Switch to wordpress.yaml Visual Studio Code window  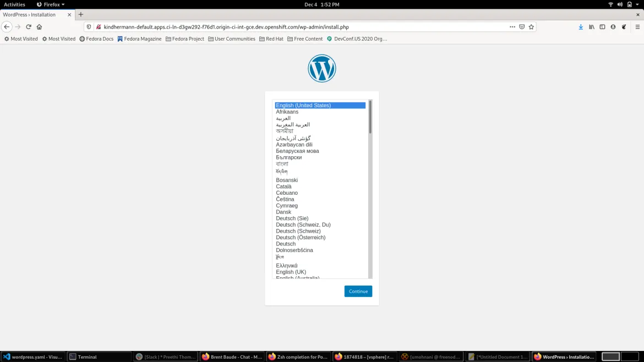[33, 356]
